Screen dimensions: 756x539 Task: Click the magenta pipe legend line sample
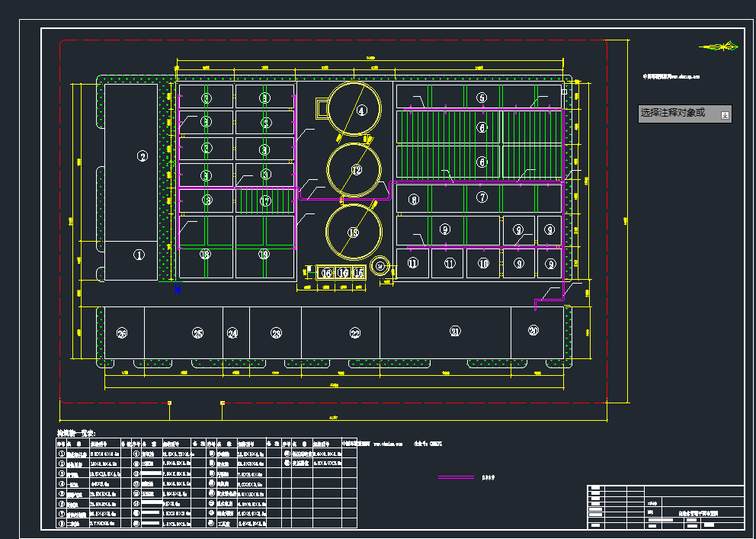tap(456, 477)
